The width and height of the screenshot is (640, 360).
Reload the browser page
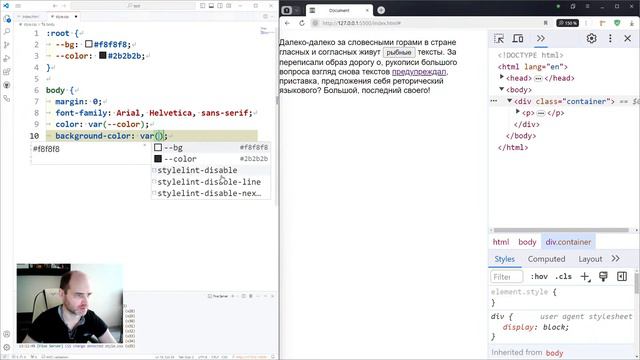point(302,23)
